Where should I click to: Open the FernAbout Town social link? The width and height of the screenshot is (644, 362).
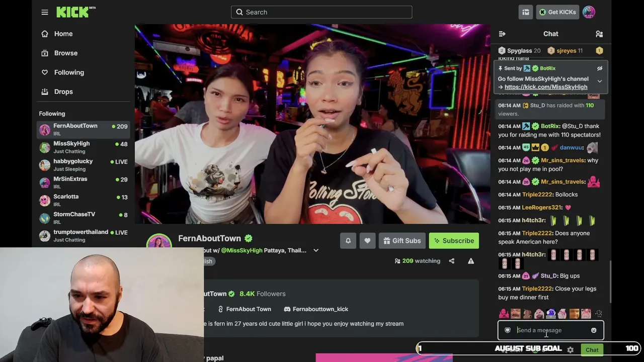pyautogui.click(x=244, y=309)
